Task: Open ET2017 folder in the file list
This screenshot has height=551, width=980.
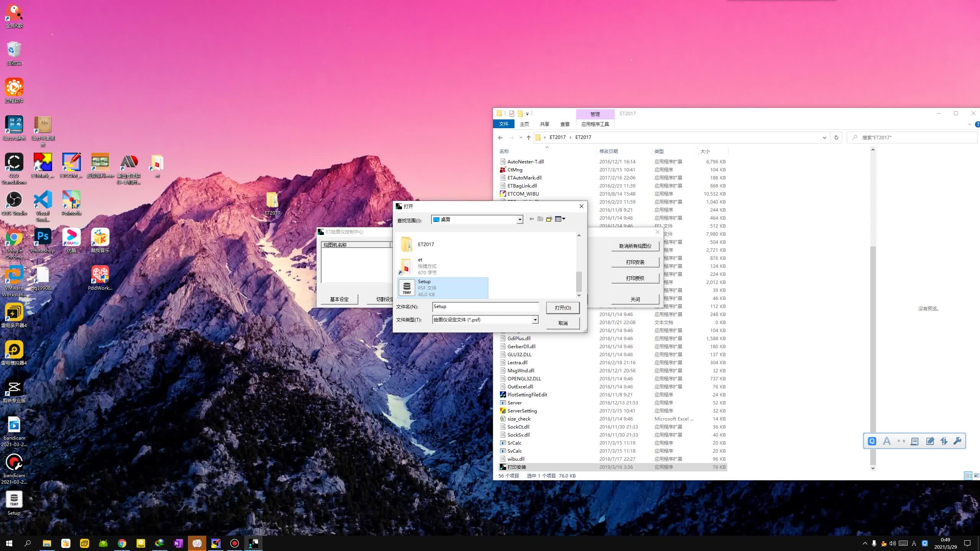Action: pos(425,244)
